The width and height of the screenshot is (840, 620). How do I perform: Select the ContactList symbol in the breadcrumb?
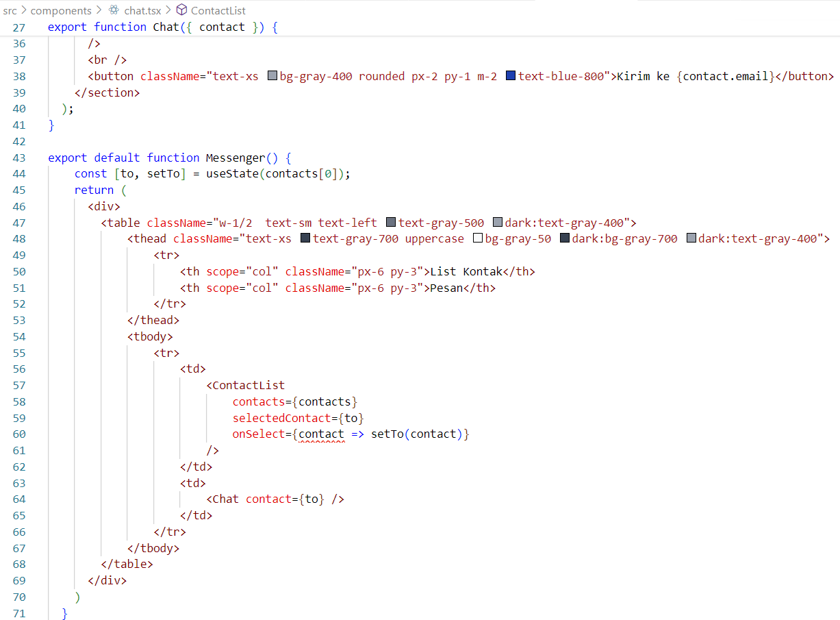pos(218,10)
